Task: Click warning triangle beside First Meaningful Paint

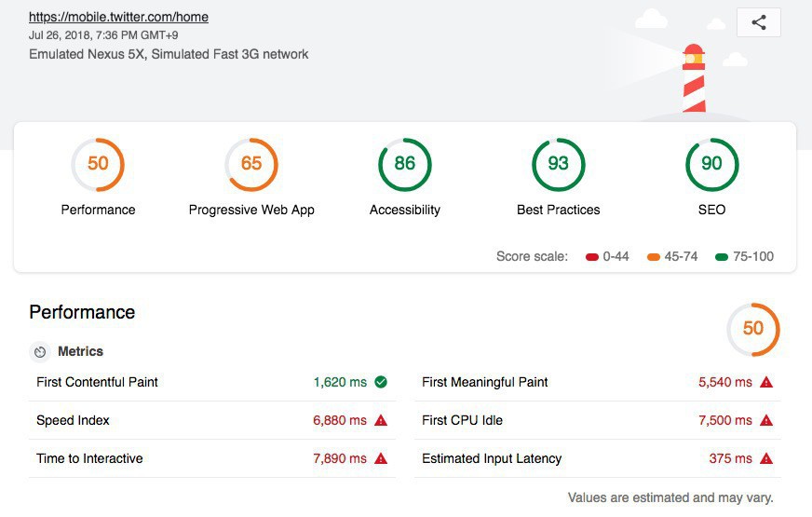Action: pyautogui.click(x=766, y=382)
